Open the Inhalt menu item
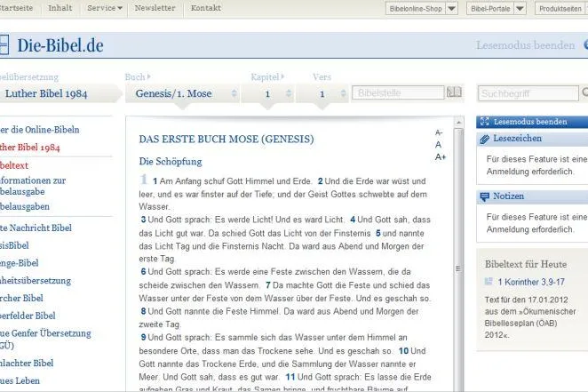This screenshot has height=392, width=588. click(x=60, y=7)
